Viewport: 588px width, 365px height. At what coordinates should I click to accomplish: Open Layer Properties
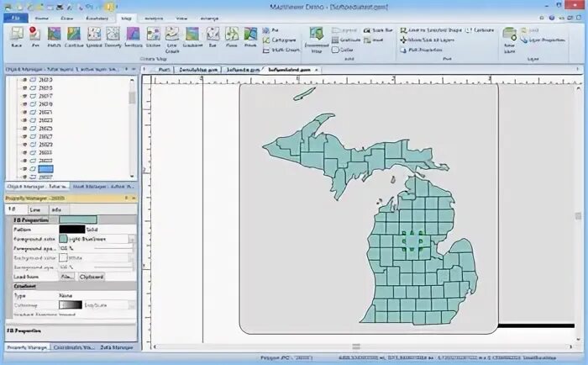click(x=543, y=40)
